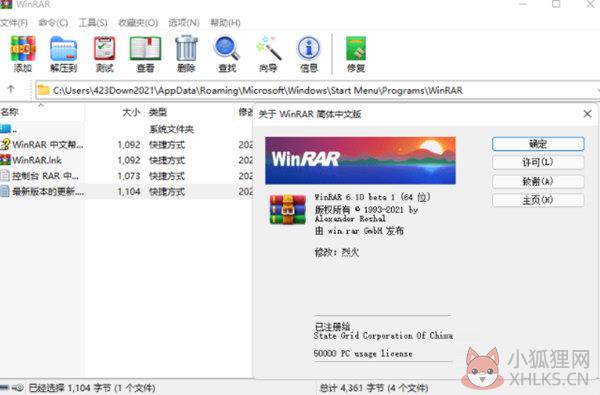Click the 解压到 (Extract To) toolbar icon
The height and width of the screenshot is (395, 600).
(x=64, y=49)
